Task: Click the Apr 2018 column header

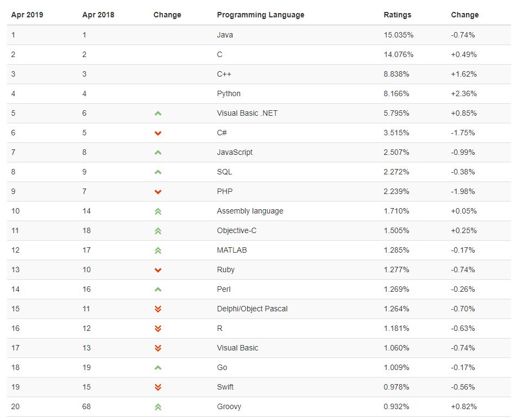Action: pyautogui.click(x=98, y=15)
